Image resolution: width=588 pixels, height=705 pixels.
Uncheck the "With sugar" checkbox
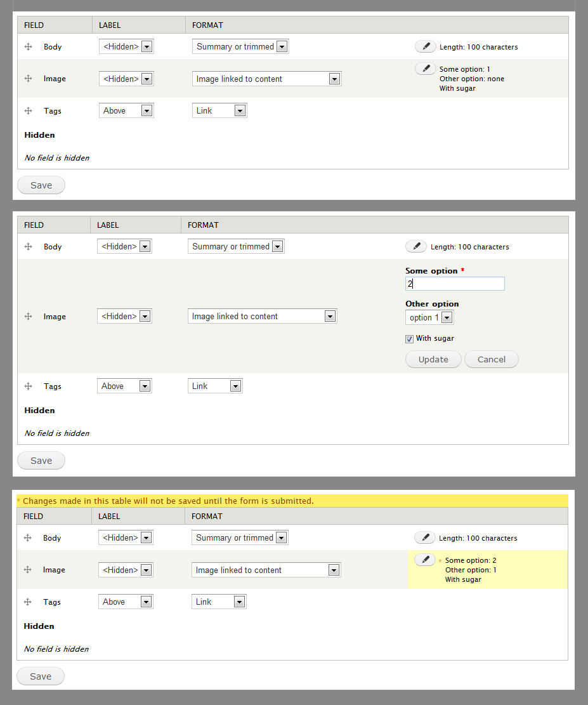click(409, 339)
